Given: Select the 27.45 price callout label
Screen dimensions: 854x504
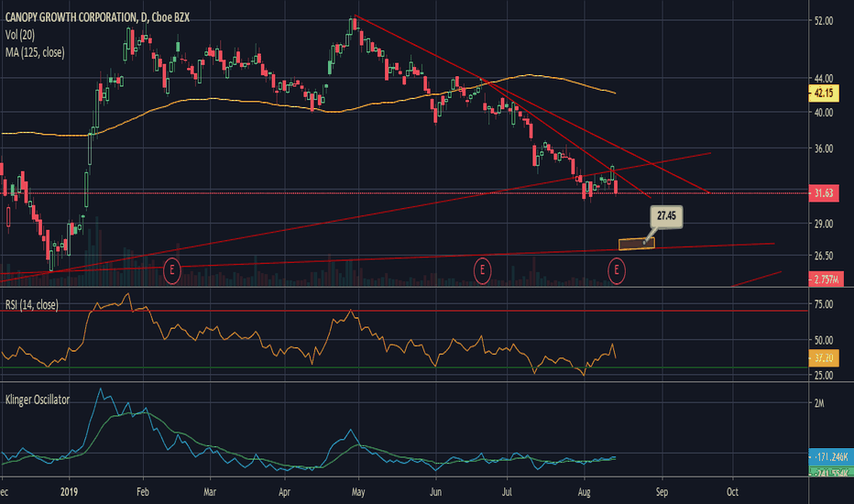Looking at the screenshot, I should (x=666, y=216).
